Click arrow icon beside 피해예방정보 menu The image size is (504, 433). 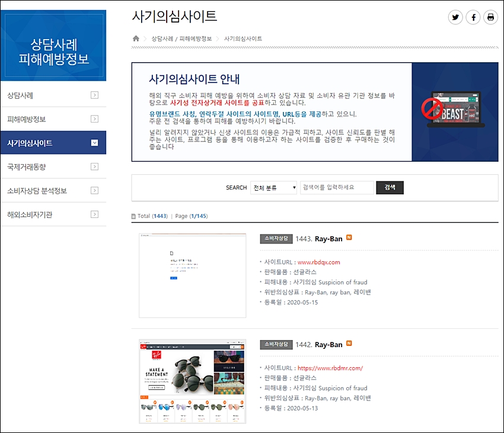pos(94,119)
